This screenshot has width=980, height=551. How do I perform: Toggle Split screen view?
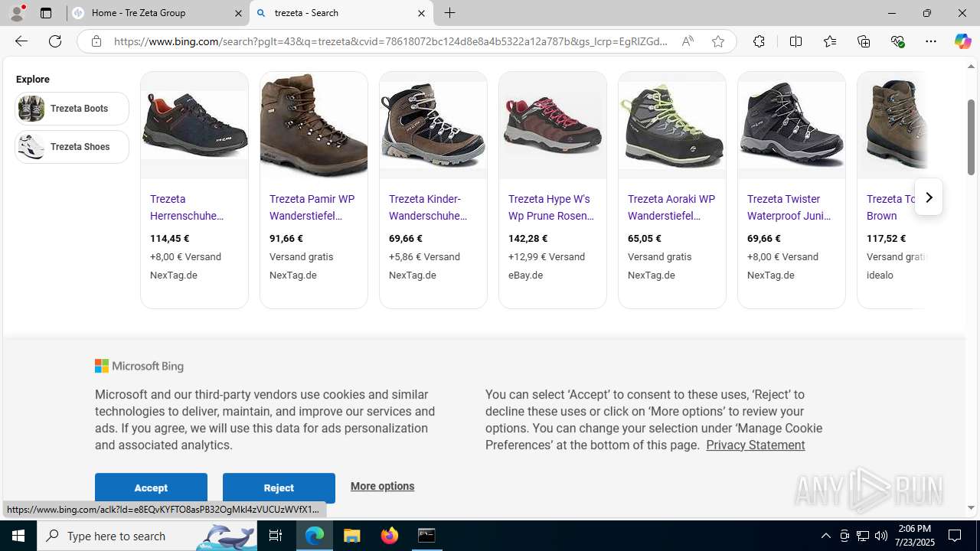(x=795, y=41)
